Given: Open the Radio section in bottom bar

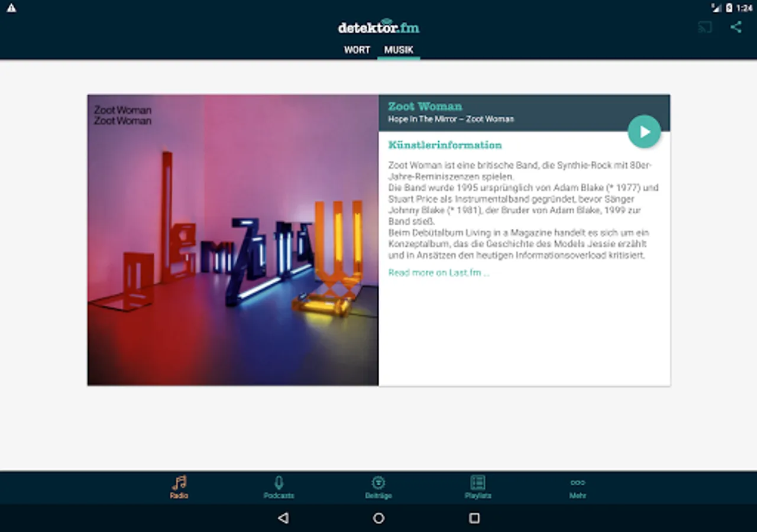Looking at the screenshot, I should (x=179, y=488).
